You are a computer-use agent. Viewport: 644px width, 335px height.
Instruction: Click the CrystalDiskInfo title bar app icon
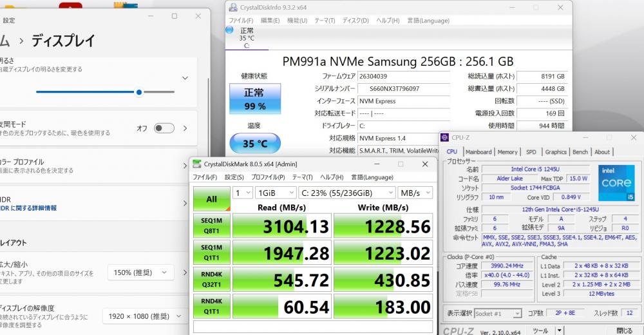pos(233,7)
